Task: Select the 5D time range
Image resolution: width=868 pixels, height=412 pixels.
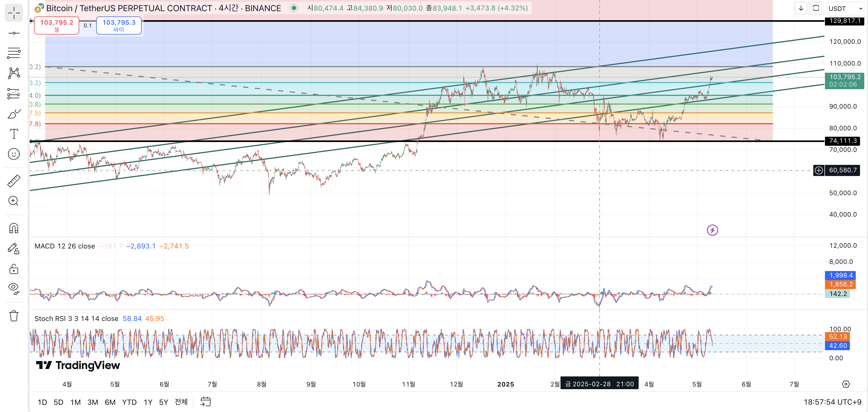Action: pyautogui.click(x=58, y=402)
